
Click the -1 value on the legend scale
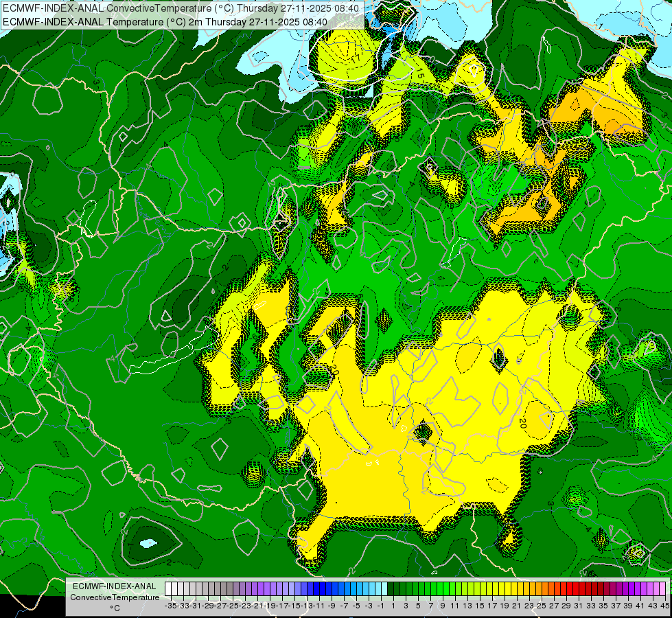coord(380,606)
